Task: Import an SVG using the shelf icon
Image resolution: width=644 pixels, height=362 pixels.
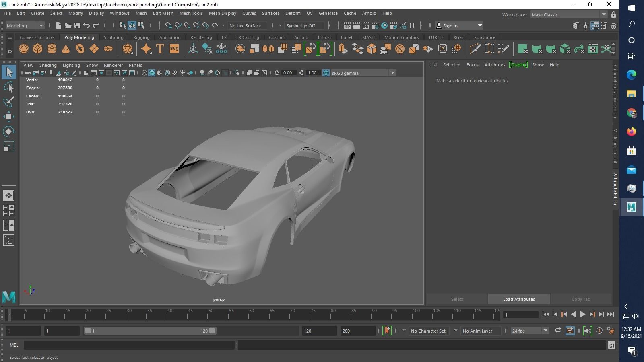Action: (174, 49)
